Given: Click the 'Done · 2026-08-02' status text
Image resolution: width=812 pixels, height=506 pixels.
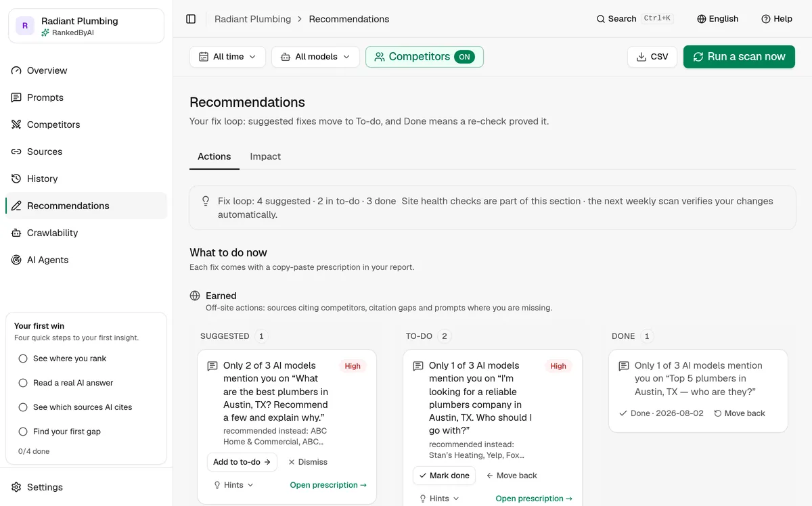Looking at the screenshot, I should pos(662,413).
